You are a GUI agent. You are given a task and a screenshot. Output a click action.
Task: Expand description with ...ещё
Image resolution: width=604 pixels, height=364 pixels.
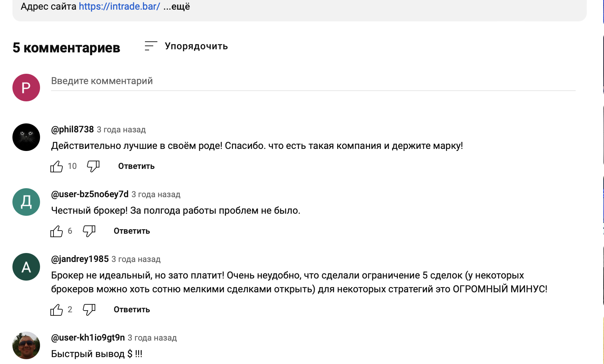pos(177,7)
